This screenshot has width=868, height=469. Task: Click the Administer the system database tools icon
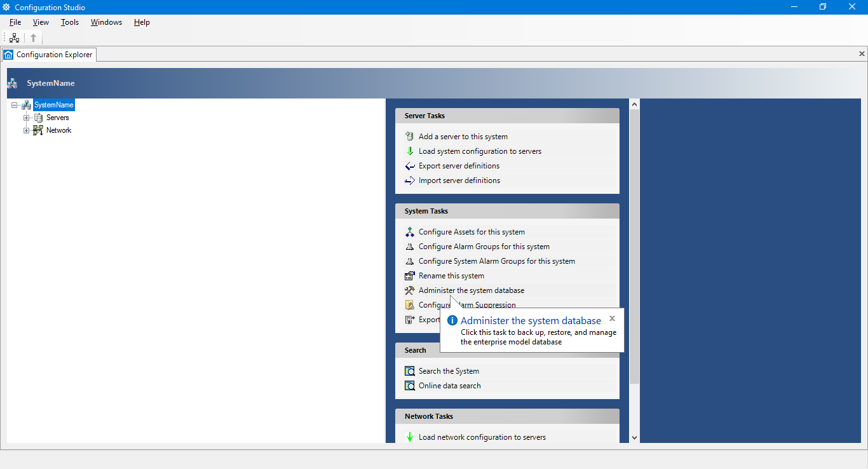tap(410, 290)
